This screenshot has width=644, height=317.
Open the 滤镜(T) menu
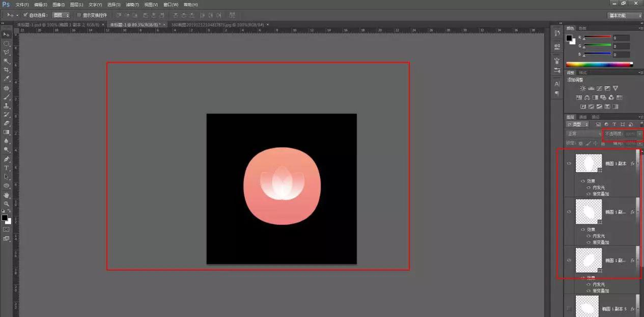pos(132,5)
